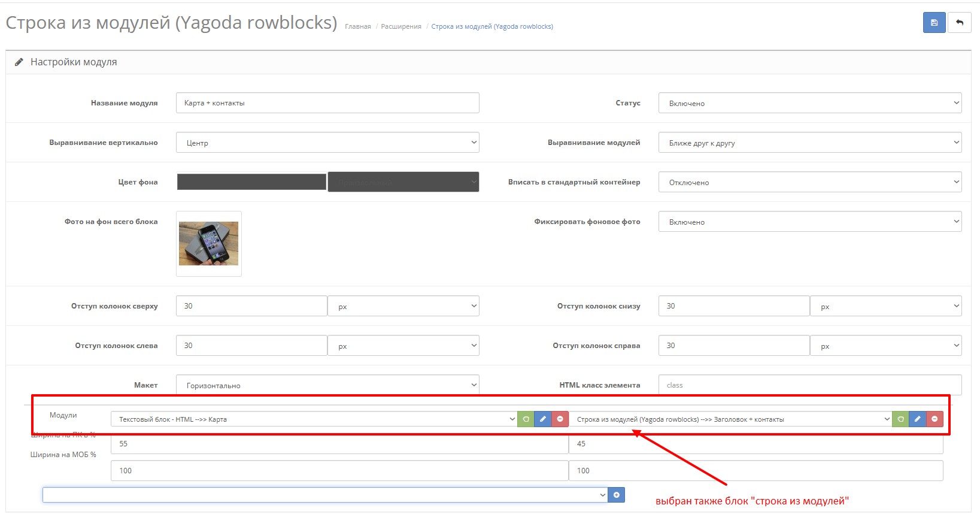Add a module with the blue plus button

pyautogui.click(x=616, y=495)
